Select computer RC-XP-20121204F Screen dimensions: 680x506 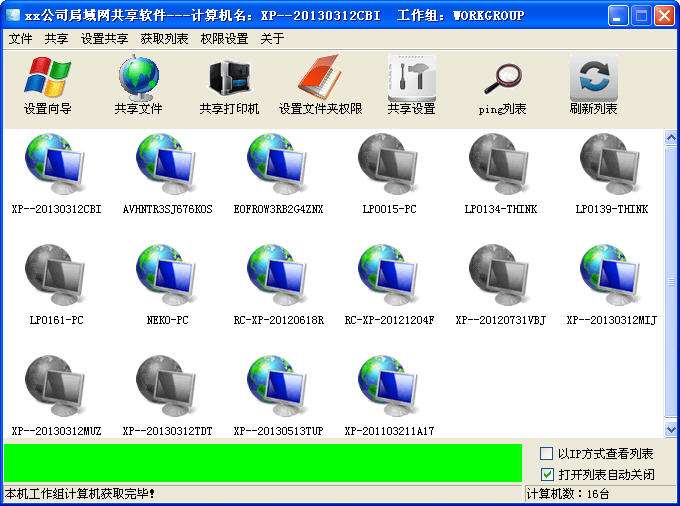(389, 285)
